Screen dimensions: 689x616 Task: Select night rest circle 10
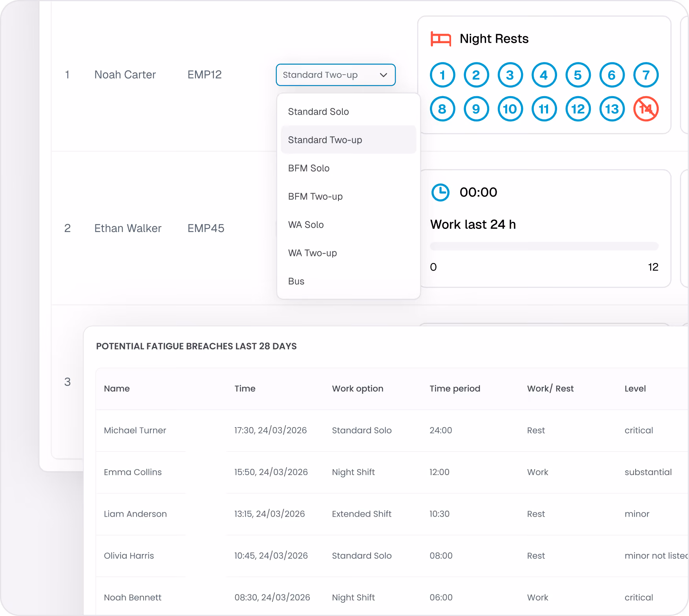click(x=510, y=109)
